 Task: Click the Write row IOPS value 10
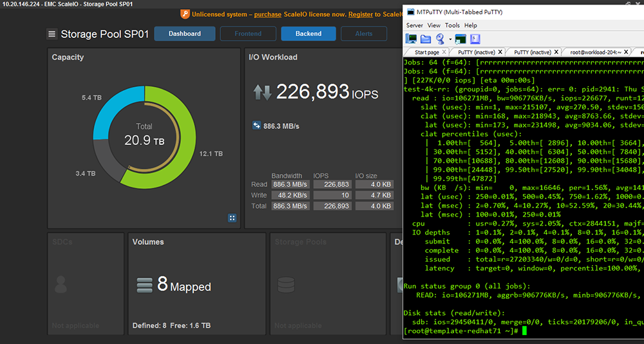coord(333,195)
